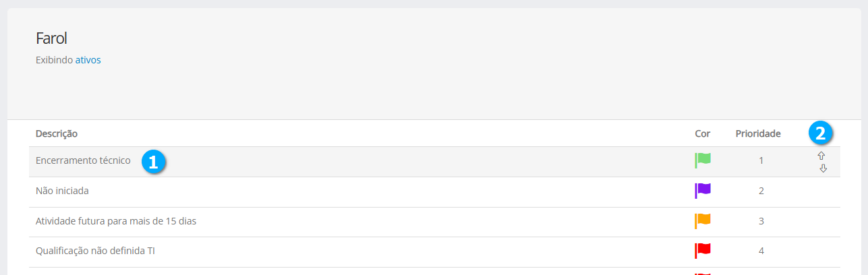
Task: Click priority value 4
Action: 761,251
